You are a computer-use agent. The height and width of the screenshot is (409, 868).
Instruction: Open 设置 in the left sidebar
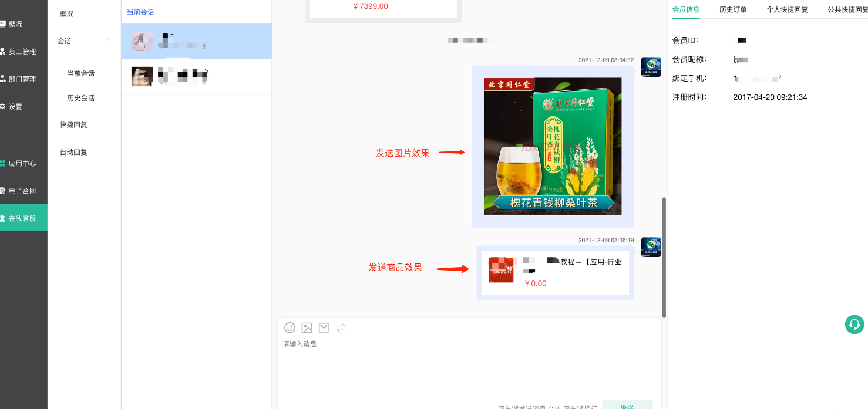tap(16, 107)
